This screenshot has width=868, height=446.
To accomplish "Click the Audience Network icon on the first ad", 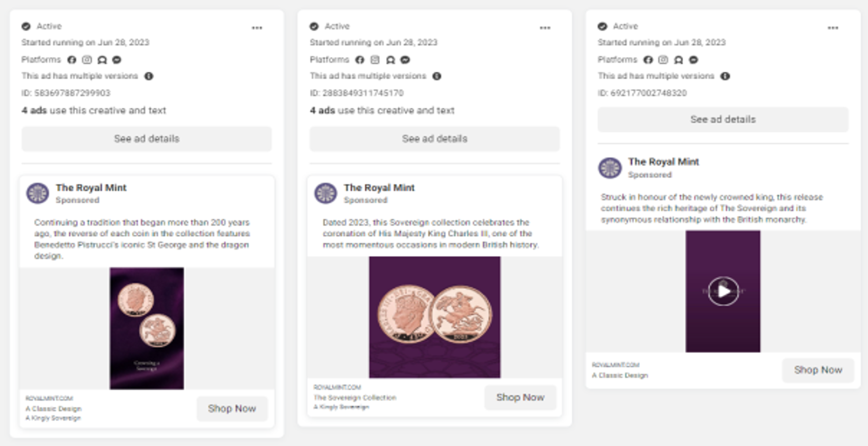I will click(102, 60).
